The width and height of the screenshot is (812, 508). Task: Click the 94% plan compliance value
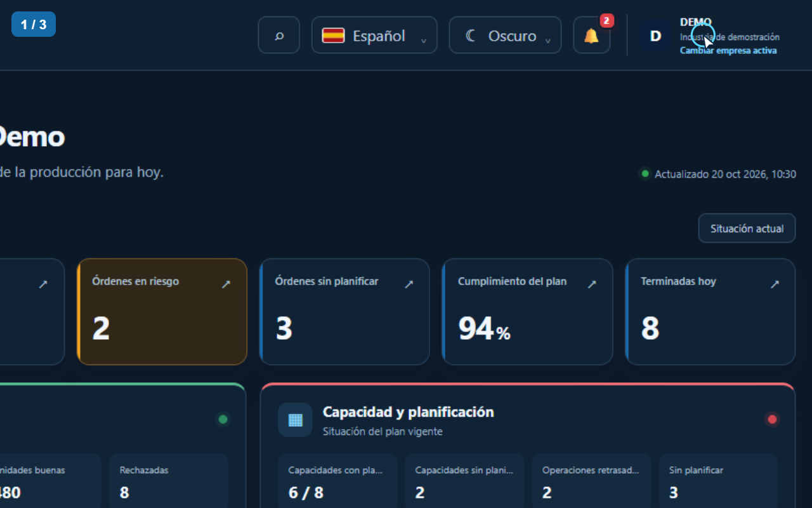pos(484,328)
